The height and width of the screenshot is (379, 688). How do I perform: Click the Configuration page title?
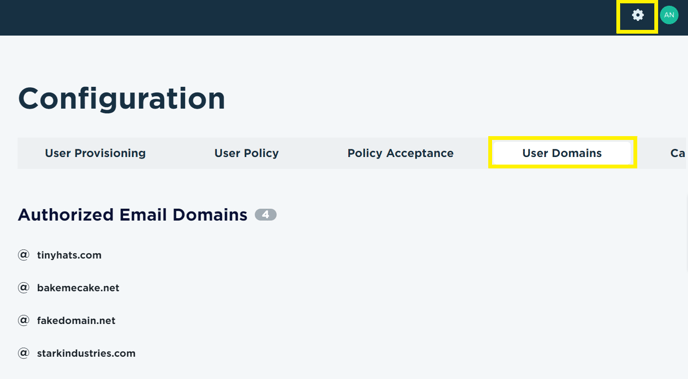[122, 99]
